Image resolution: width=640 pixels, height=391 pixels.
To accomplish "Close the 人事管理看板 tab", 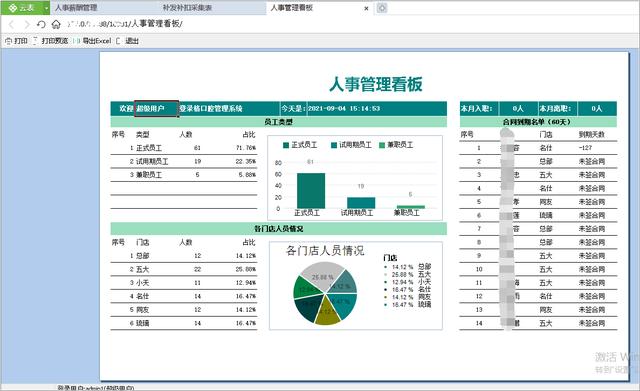I will [x=366, y=8].
